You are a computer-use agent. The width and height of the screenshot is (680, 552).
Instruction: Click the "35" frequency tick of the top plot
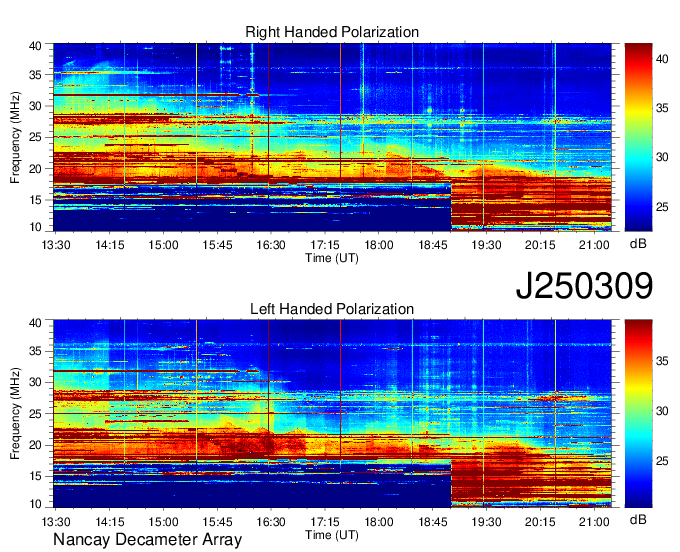(35, 75)
